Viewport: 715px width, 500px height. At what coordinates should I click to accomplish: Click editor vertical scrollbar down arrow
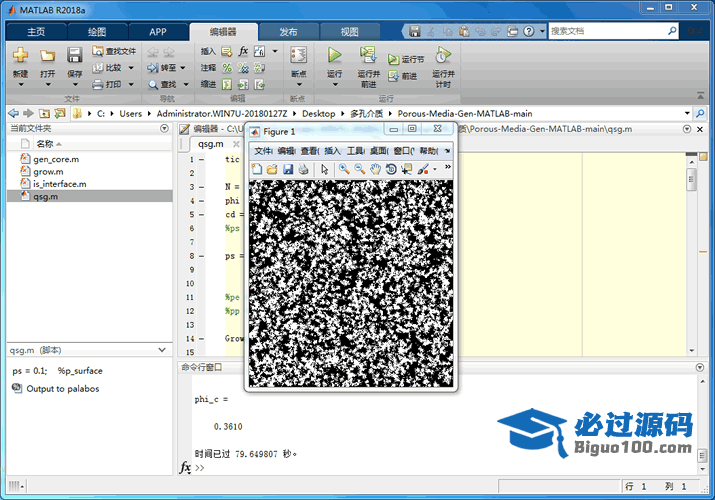pyautogui.click(x=692, y=351)
